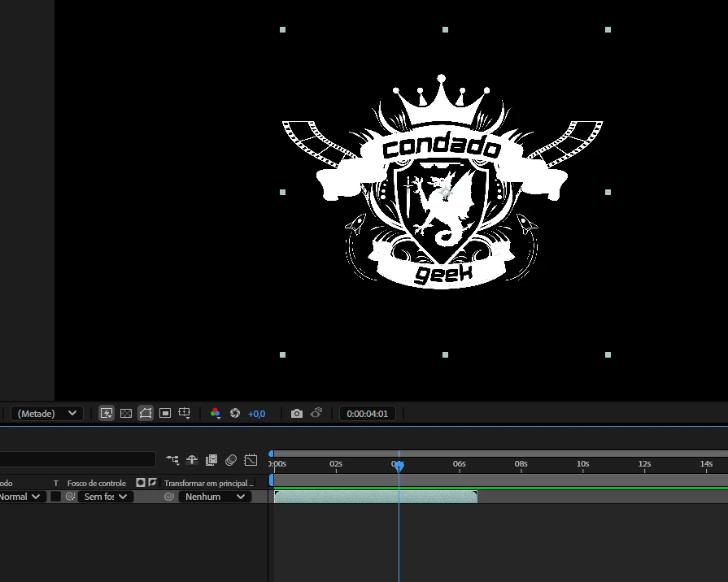This screenshot has height=582, width=728.
Task: Open graph editor icon
Action: click(251, 460)
